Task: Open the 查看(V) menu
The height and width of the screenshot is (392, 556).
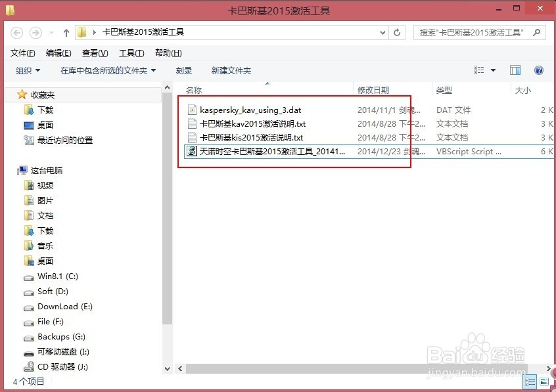Action: pos(95,53)
